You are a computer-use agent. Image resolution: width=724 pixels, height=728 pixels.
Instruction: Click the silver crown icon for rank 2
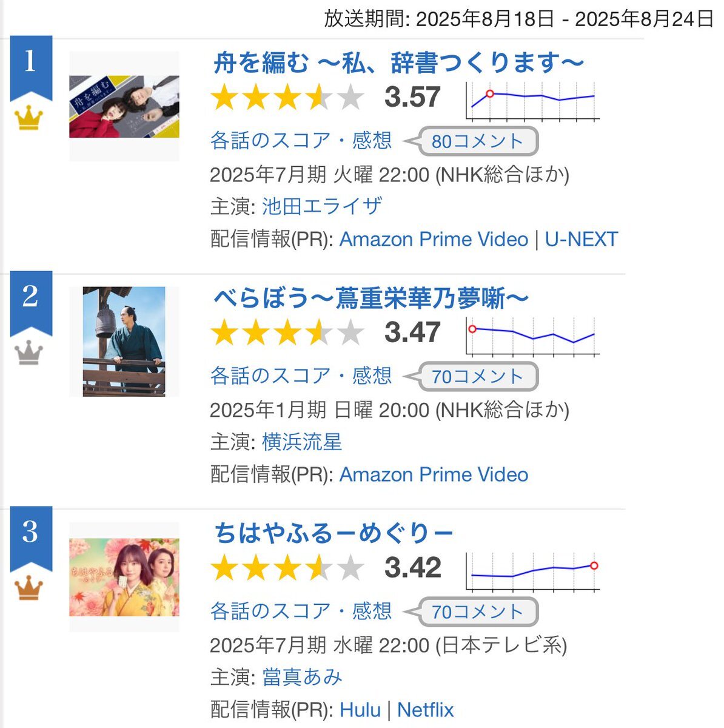(28, 352)
